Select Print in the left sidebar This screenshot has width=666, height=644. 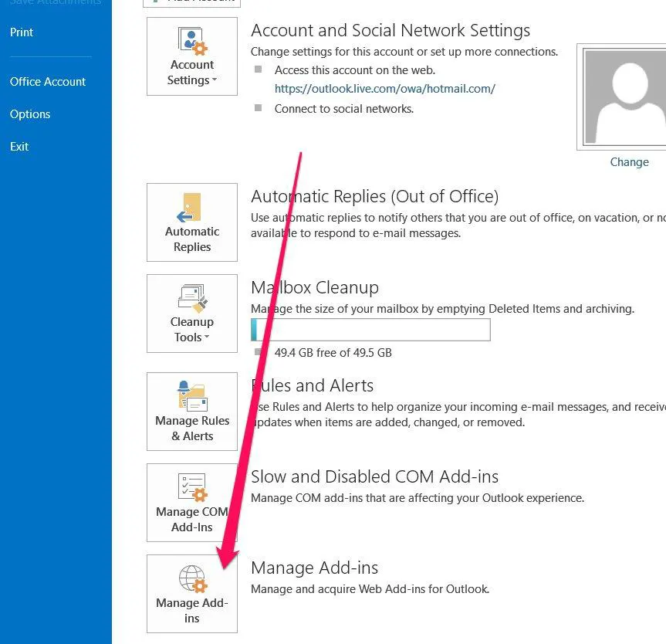click(22, 32)
